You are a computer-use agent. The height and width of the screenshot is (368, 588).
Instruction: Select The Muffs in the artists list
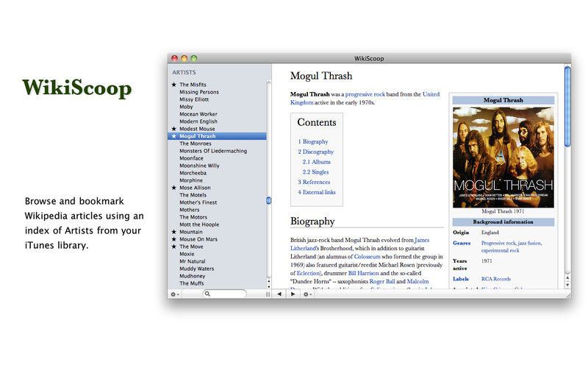(x=192, y=283)
